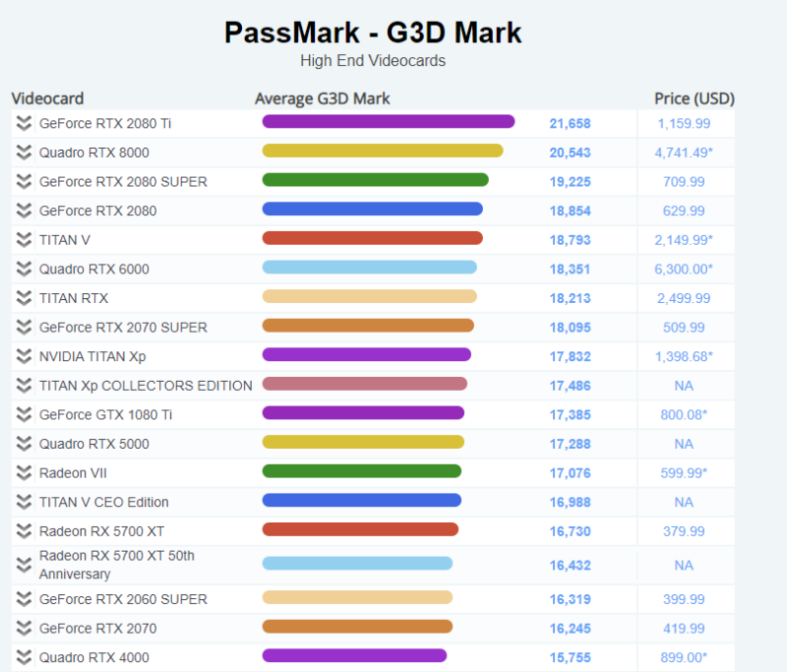Click the 21,658 G3D Mark score

coord(570,123)
